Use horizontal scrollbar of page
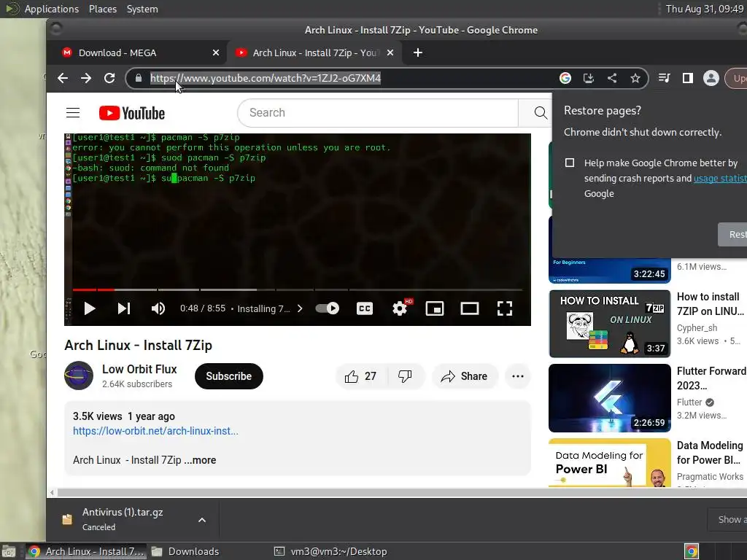 400,492
